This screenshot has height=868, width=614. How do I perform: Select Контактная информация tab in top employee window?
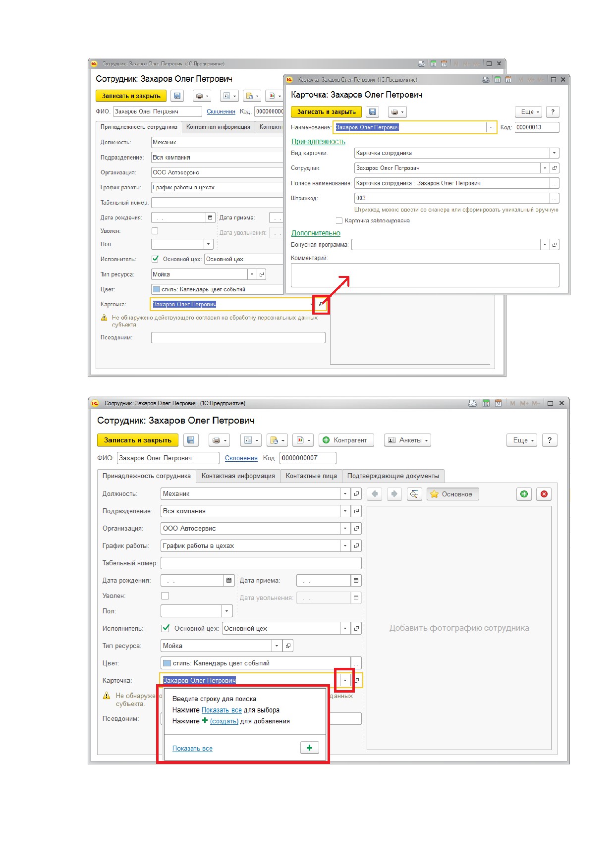point(218,127)
